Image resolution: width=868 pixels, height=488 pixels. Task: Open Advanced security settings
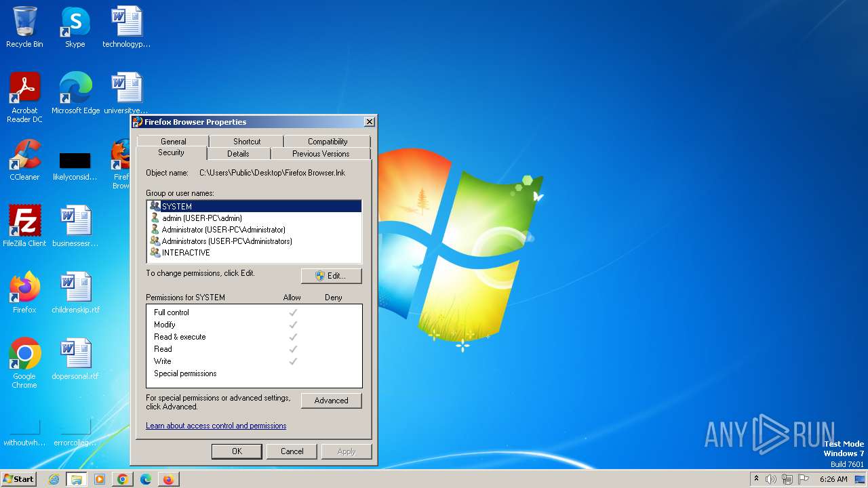click(x=331, y=401)
